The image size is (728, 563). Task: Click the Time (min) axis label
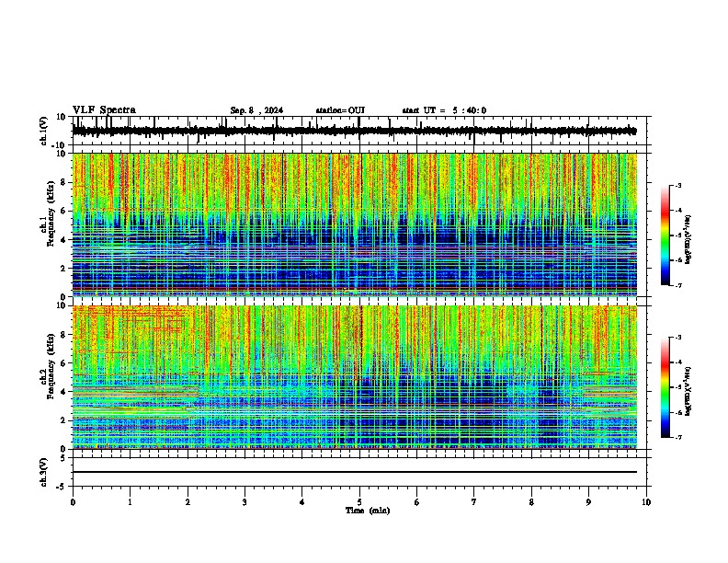pos(368,511)
